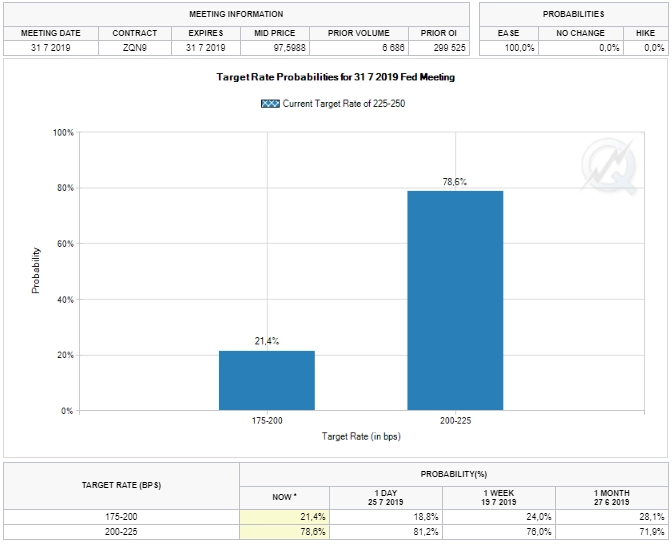Click the PRIOR VOLUME column header
Viewport: 672px width, 545px height.
pyautogui.click(x=359, y=33)
